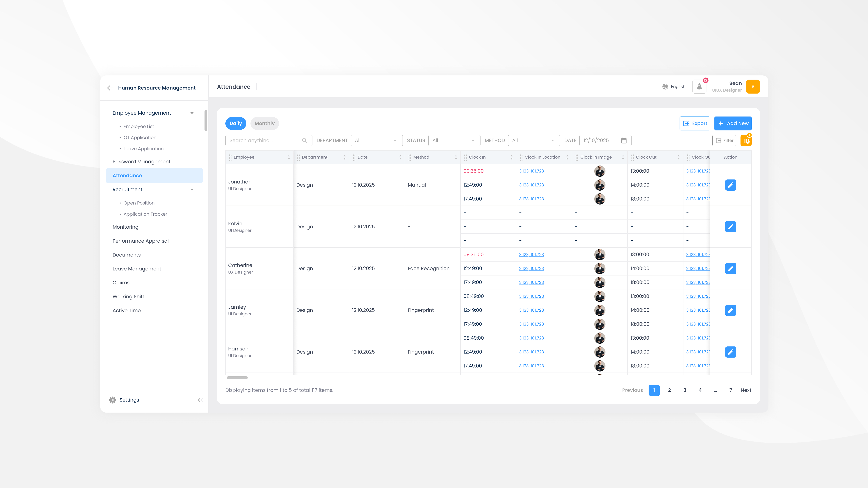Open Working Shift

click(x=128, y=297)
